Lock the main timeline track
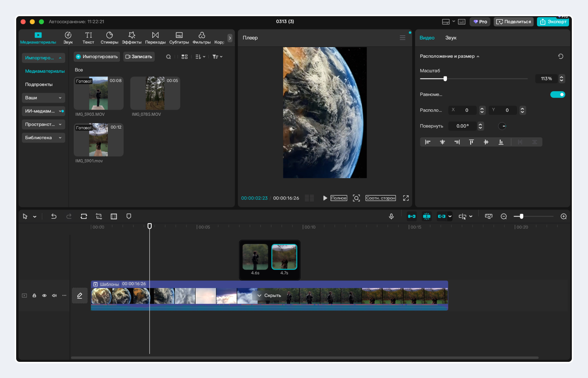This screenshot has width=588, height=378. click(x=34, y=295)
